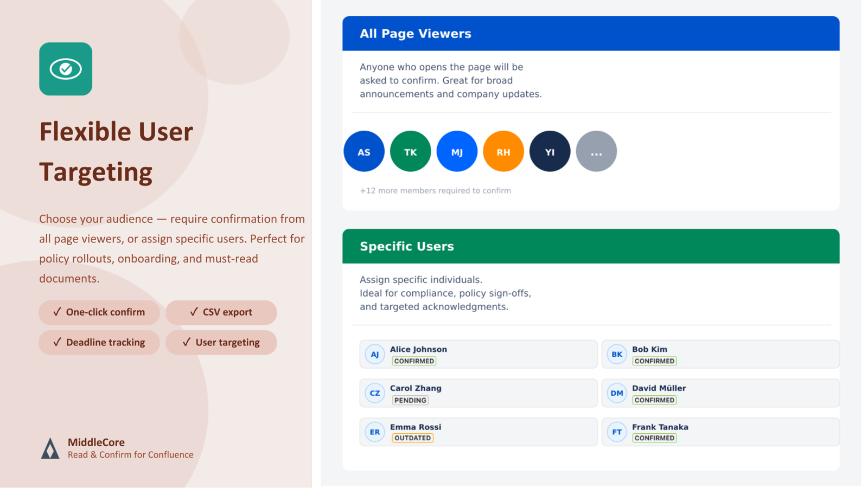868x488 pixels.
Task: Click the orange RH avatar
Action: (503, 151)
